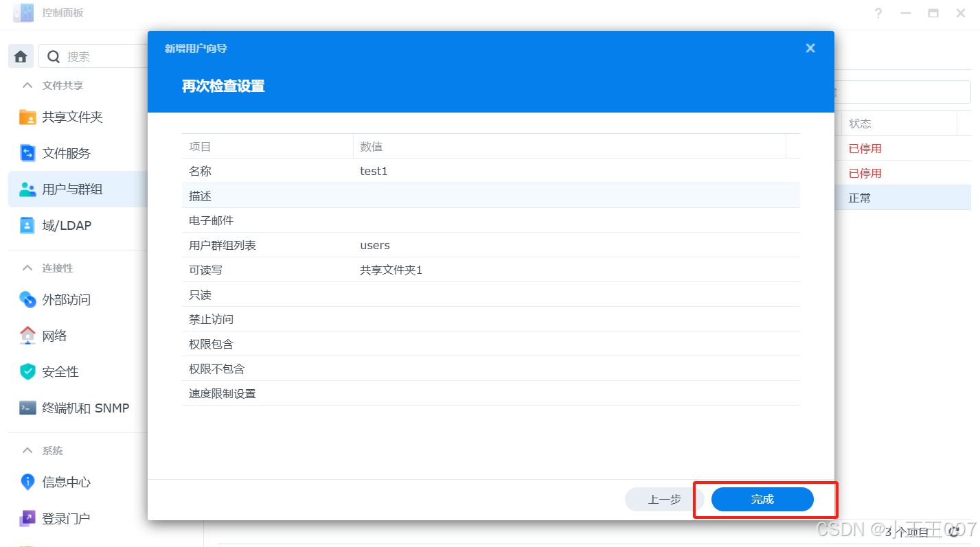
Task: Select the 速度限制设置 row
Action: [490, 393]
